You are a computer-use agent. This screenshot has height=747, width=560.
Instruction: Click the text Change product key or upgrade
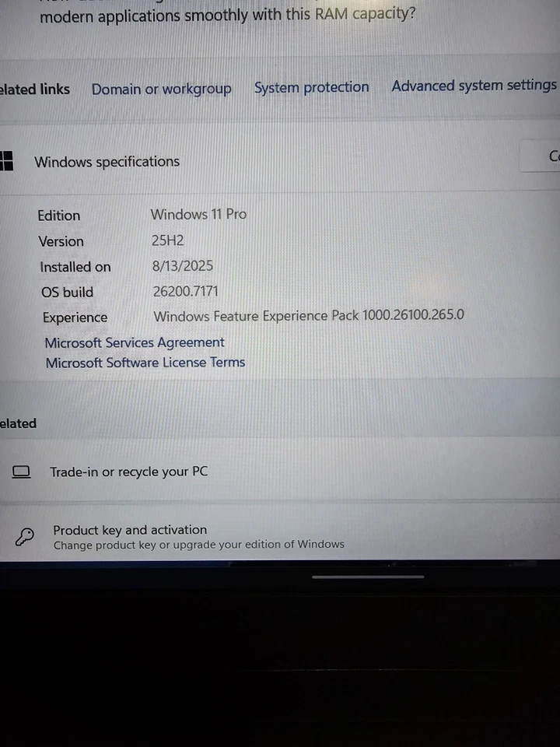(x=198, y=545)
